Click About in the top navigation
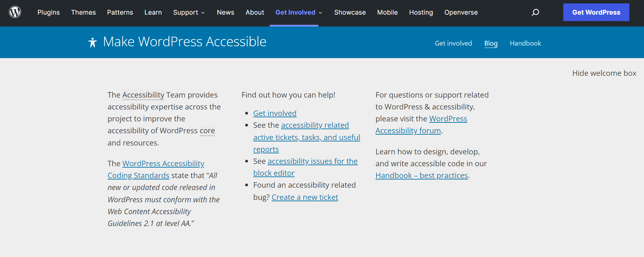 [x=255, y=12]
